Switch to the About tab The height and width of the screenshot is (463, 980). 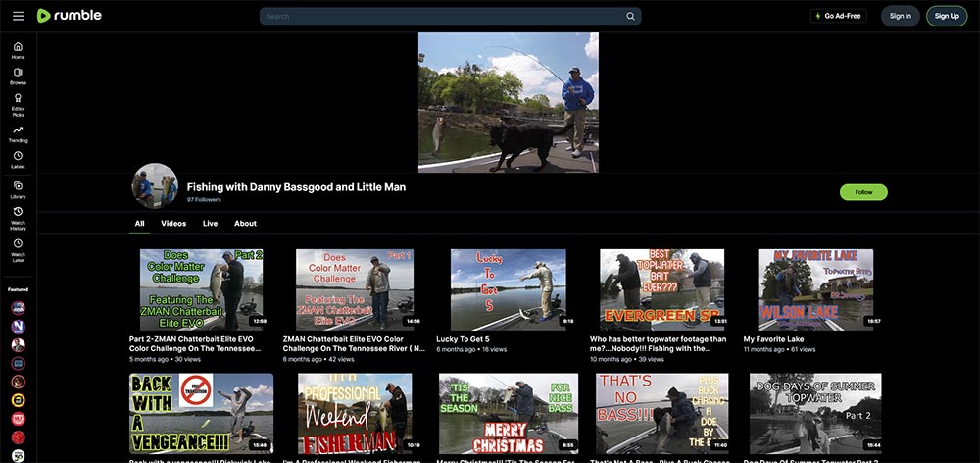point(246,224)
